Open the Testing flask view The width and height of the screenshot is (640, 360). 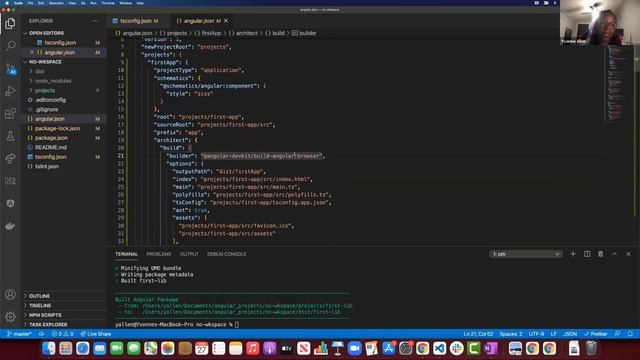pos(10,136)
